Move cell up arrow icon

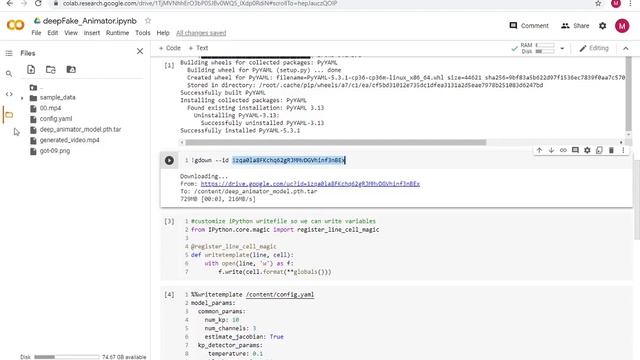[x=539, y=150]
